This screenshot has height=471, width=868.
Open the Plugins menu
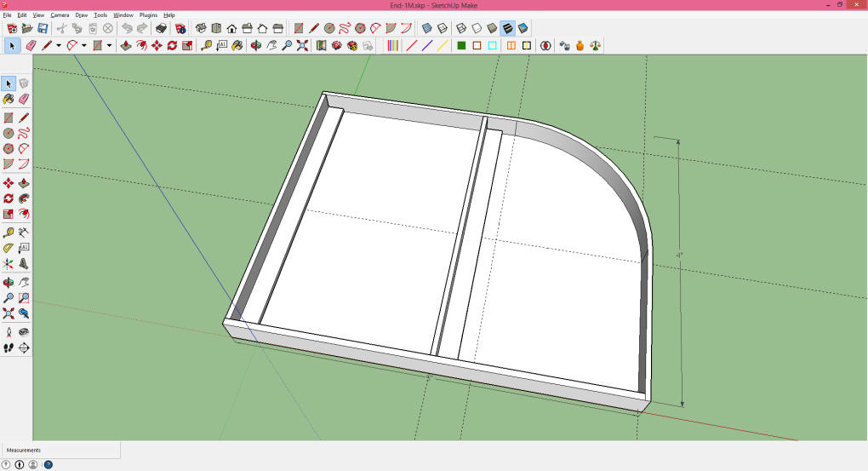(x=148, y=15)
